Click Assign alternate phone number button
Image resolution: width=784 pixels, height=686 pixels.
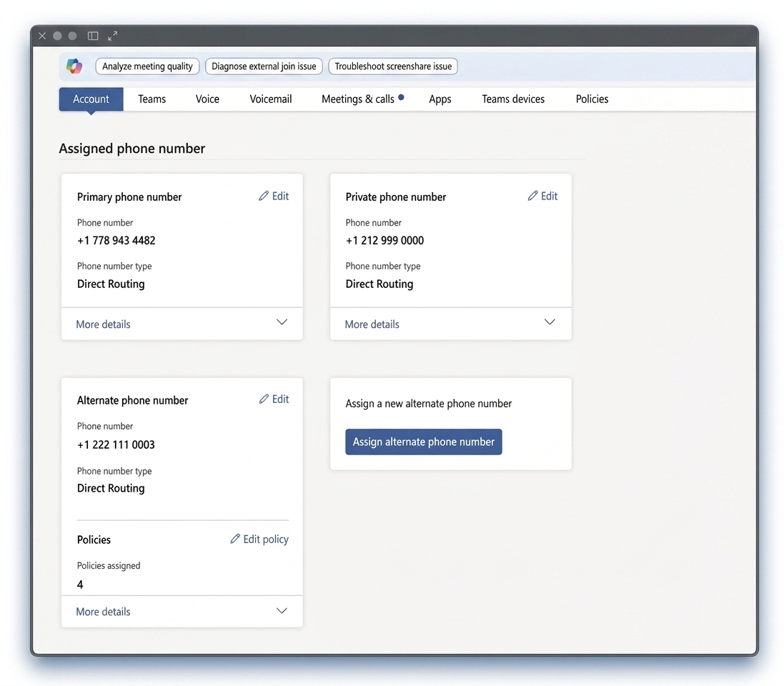(424, 442)
